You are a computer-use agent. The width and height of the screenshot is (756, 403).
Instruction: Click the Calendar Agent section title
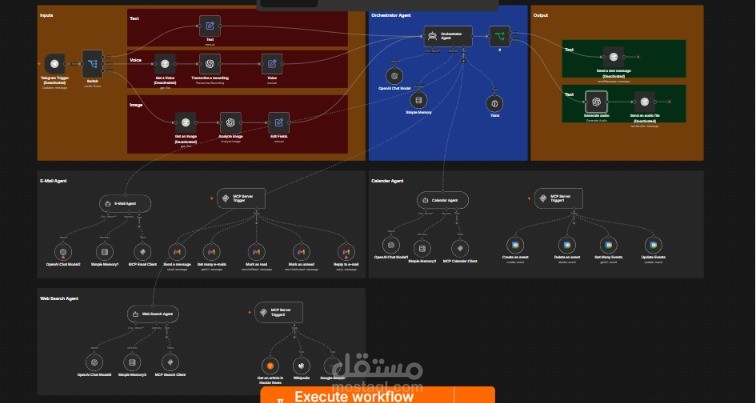[387, 181]
